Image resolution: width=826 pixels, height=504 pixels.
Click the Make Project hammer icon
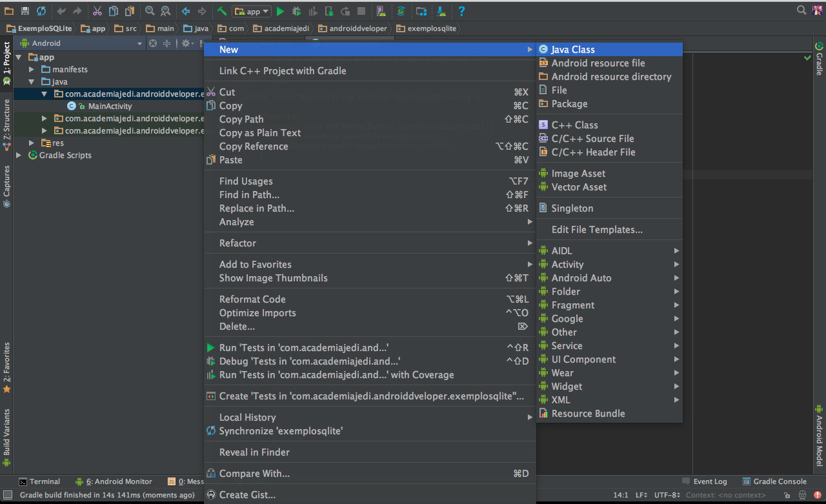[x=221, y=11]
